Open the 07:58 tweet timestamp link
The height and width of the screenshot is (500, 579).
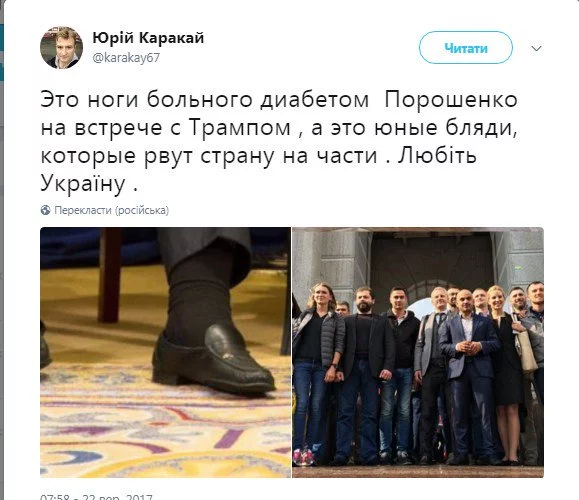coord(96,497)
